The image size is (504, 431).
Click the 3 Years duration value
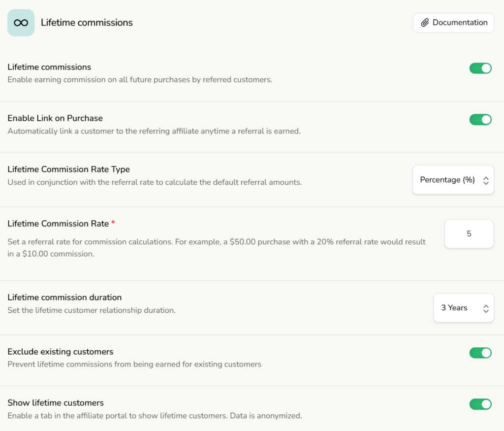click(x=453, y=307)
